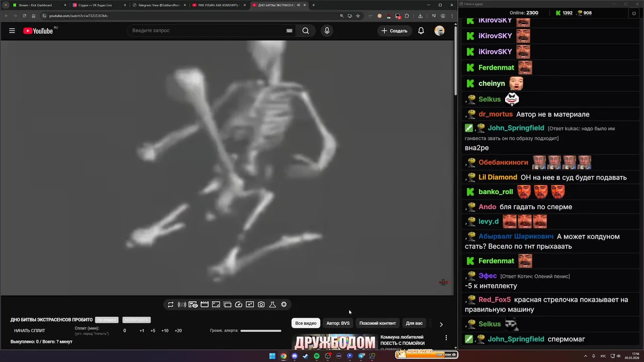This screenshot has height=362, width=644.
Task: Start voice search with the microphone icon
Action: [327, 31]
